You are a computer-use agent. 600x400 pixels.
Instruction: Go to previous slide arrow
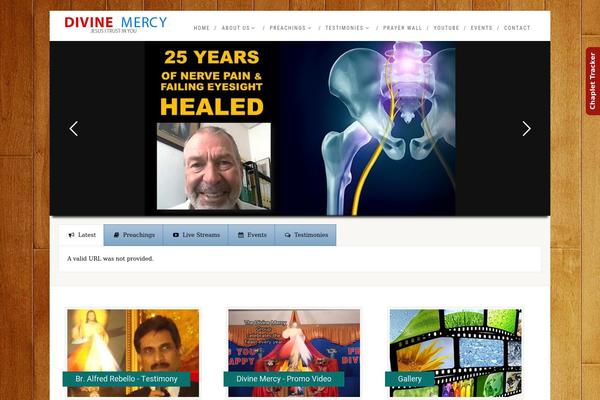click(74, 129)
